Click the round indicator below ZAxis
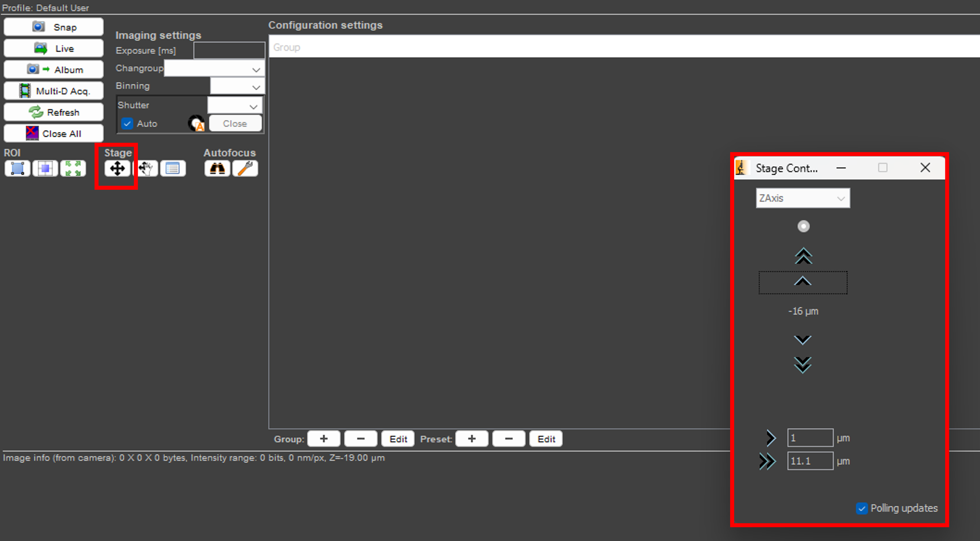The width and height of the screenshot is (980, 541). pyautogui.click(x=803, y=226)
